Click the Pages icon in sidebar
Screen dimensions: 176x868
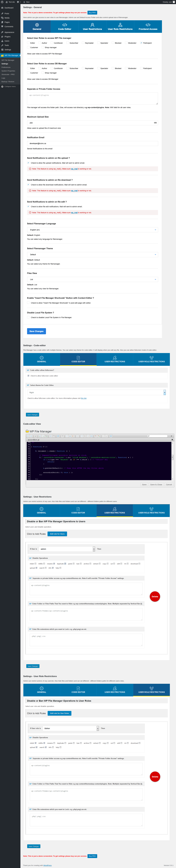(x=2, y=22)
